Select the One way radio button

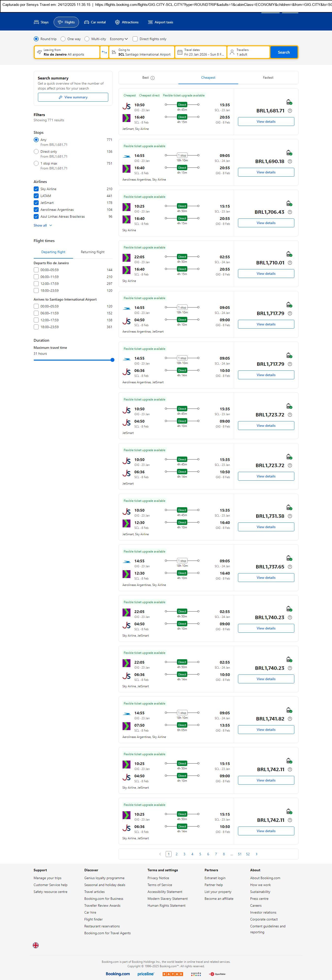coord(63,39)
